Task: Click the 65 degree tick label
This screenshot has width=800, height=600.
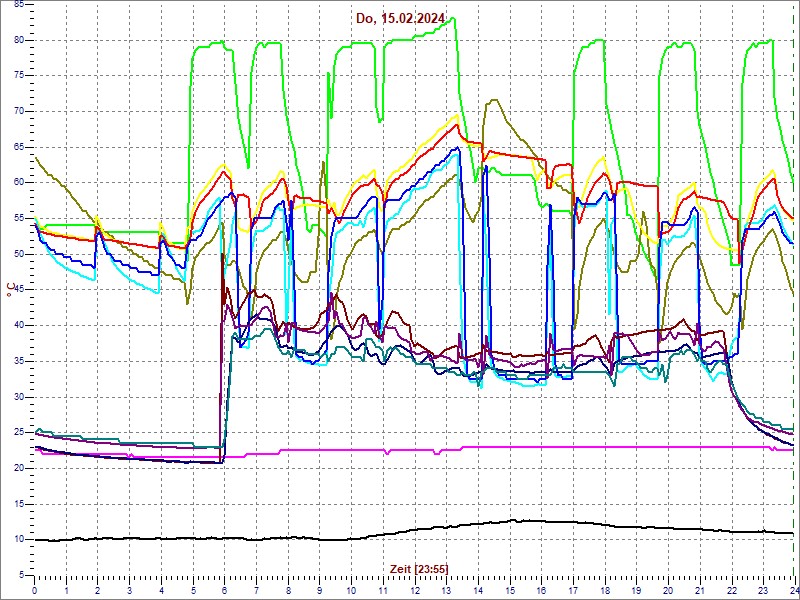Action: 19,147
